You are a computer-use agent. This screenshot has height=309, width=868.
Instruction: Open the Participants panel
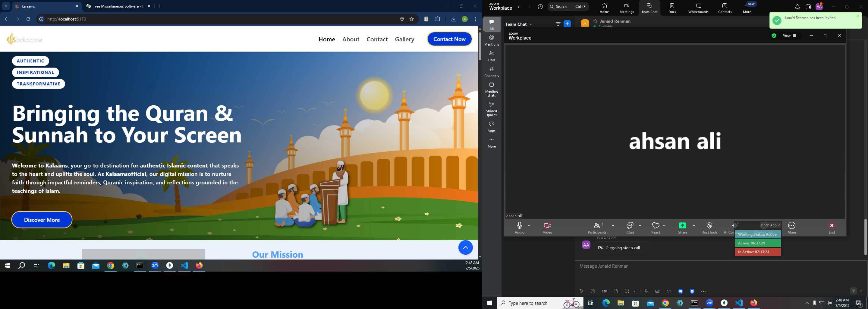597,228
